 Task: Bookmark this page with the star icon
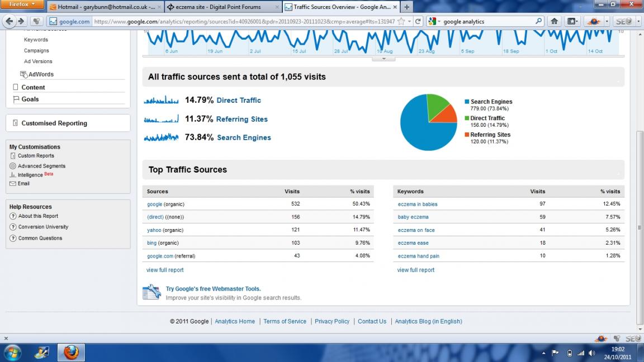[401, 21]
